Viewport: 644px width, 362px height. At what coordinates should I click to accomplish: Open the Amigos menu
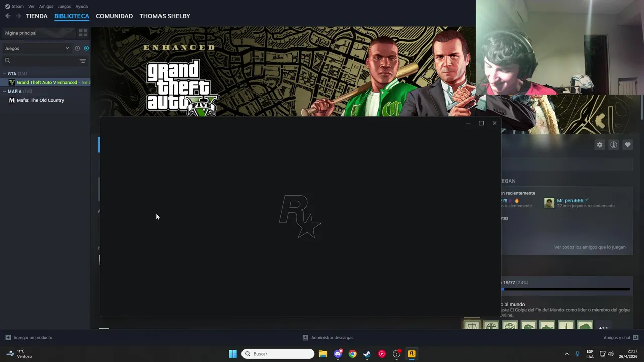(46, 6)
